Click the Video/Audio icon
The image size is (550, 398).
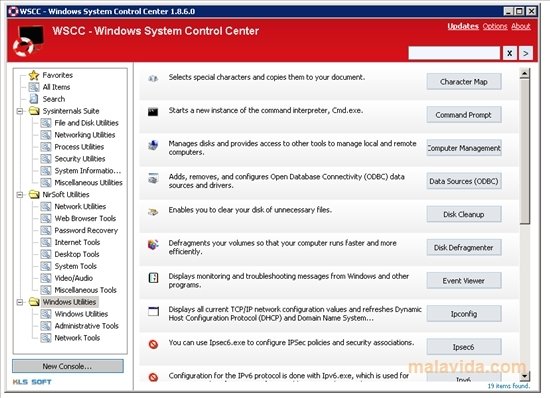pyautogui.click(x=46, y=278)
